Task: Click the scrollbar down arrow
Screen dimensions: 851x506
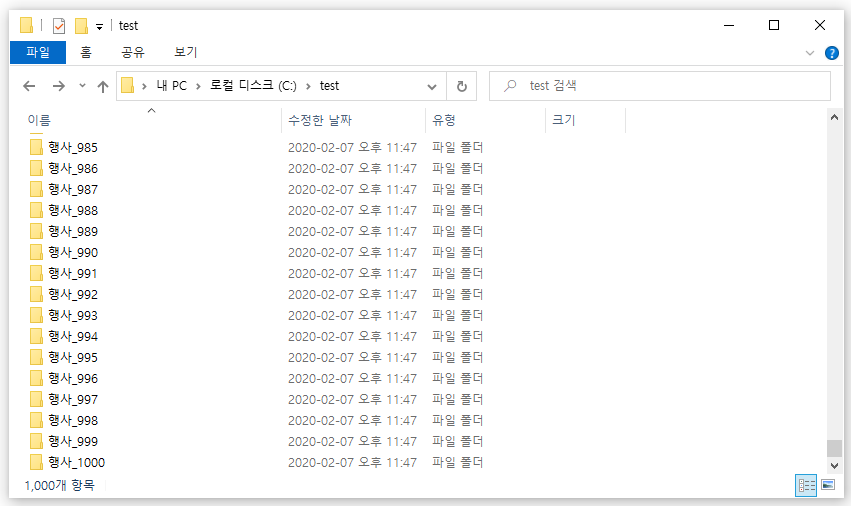Action: pos(834,466)
